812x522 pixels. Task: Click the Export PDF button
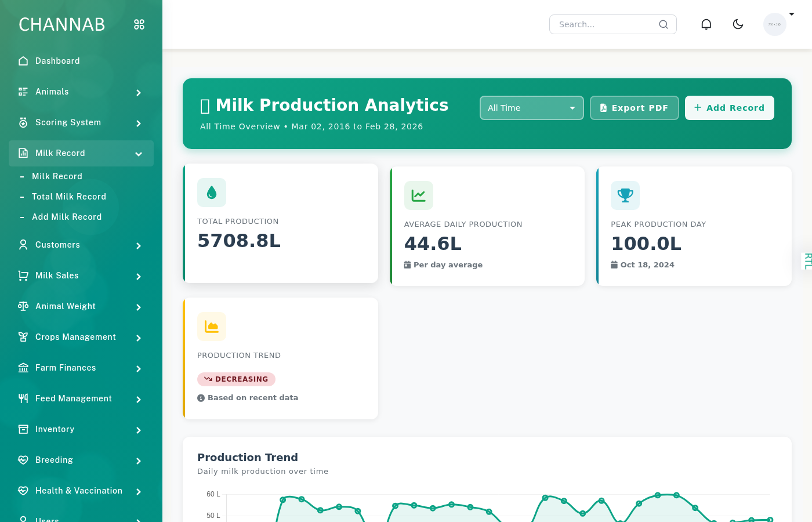pos(634,108)
